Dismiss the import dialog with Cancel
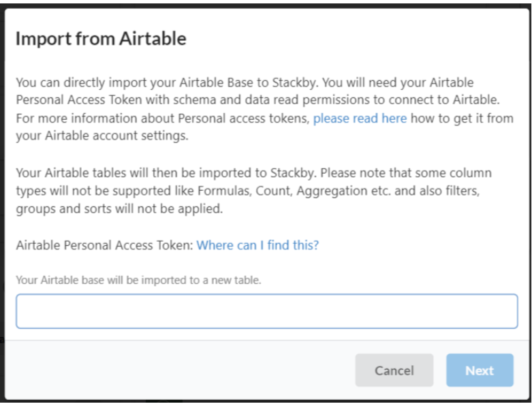 [394, 371]
